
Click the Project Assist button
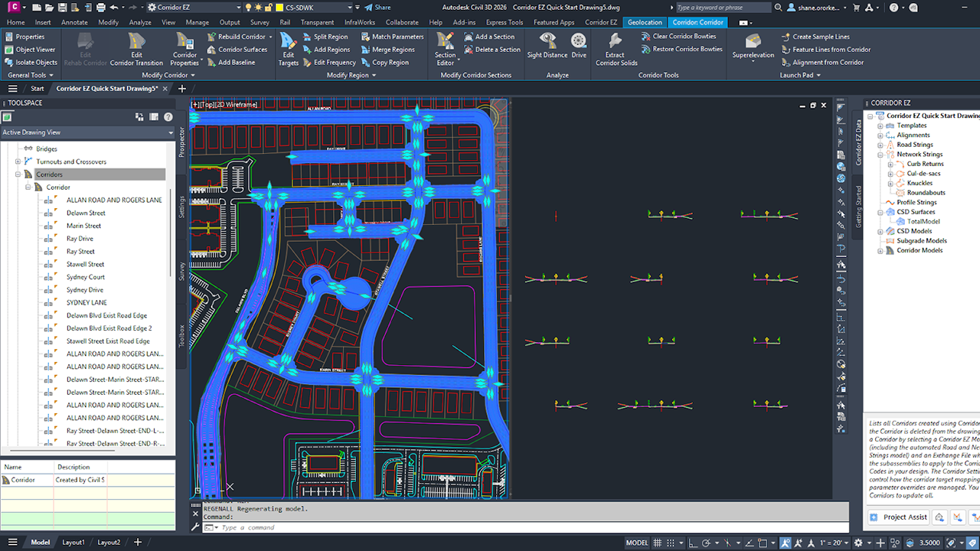tap(898, 517)
